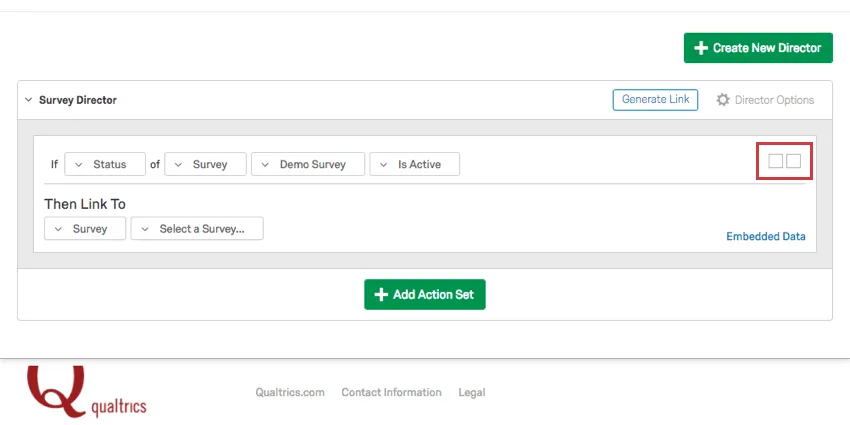
Task: Click the Embedded Data link
Action: click(x=765, y=237)
